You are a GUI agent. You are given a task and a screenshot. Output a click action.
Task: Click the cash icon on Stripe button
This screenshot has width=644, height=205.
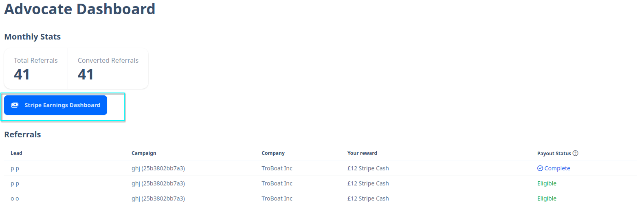(15, 105)
